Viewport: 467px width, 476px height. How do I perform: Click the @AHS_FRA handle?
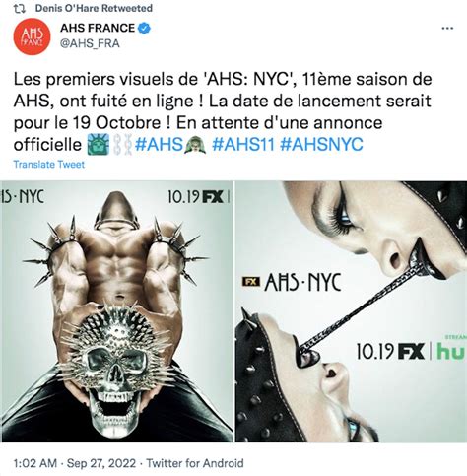pyautogui.click(x=90, y=43)
